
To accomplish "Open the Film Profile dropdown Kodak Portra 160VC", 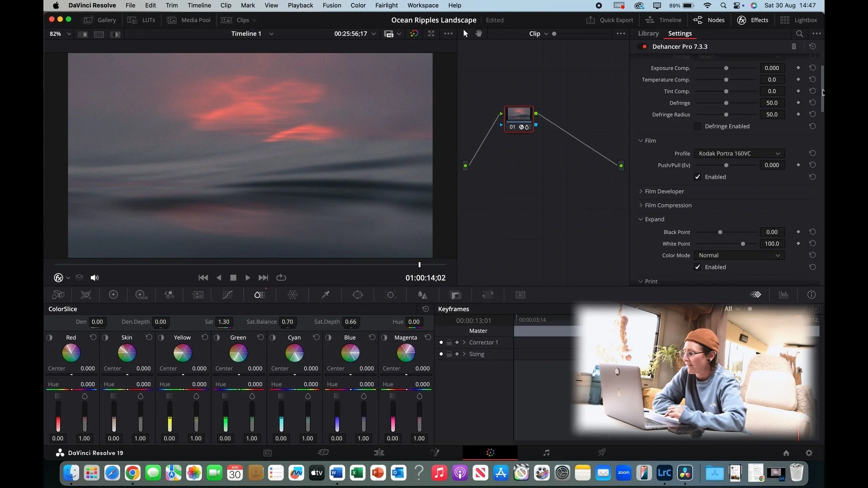I will click(739, 154).
